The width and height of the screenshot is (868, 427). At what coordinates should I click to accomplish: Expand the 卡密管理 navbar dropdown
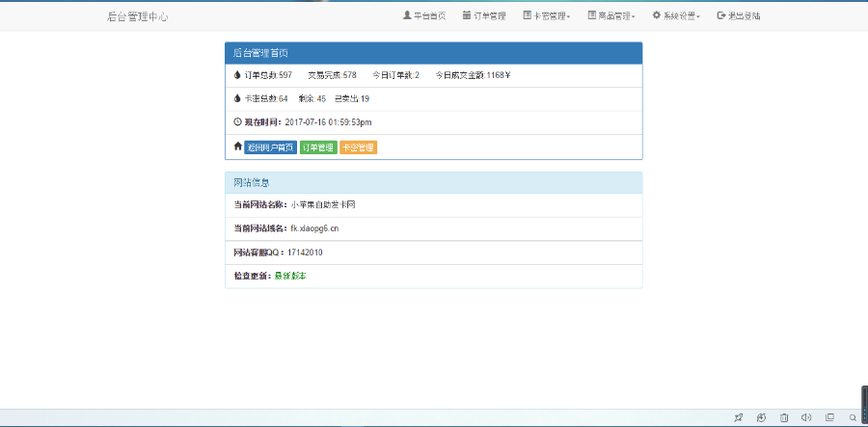[547, 16]
